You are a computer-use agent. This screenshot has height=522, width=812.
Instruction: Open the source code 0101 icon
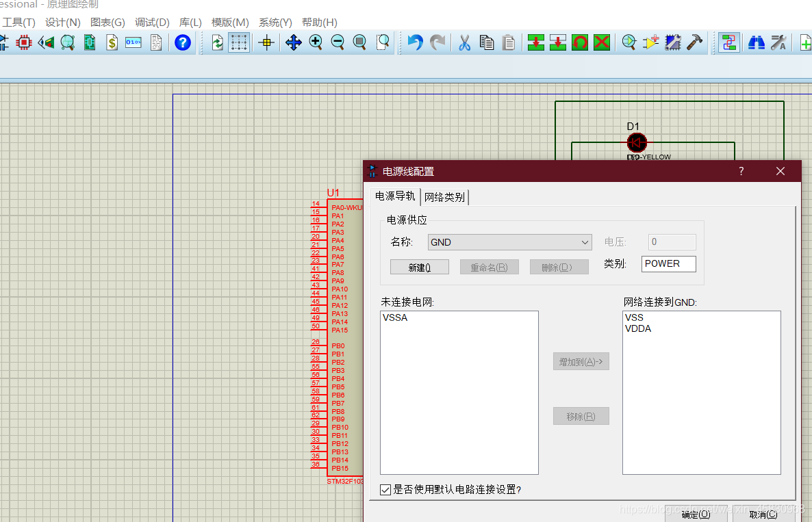point(133,42)
